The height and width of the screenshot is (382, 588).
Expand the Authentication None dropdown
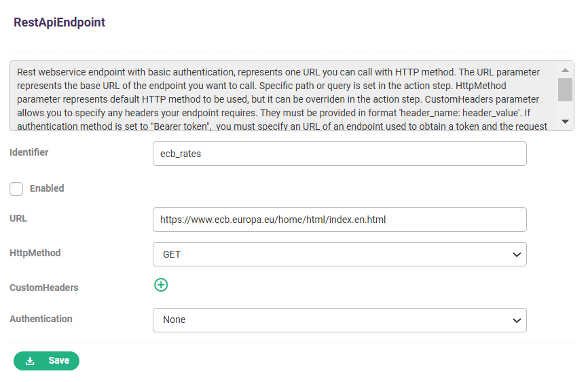coord(339,320)
